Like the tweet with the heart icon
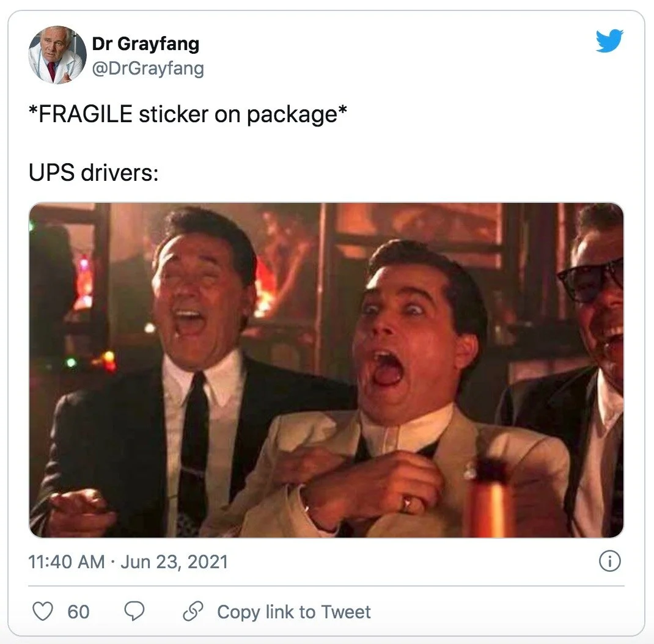Viewport: 654px width, 644px height. [43, 611]
